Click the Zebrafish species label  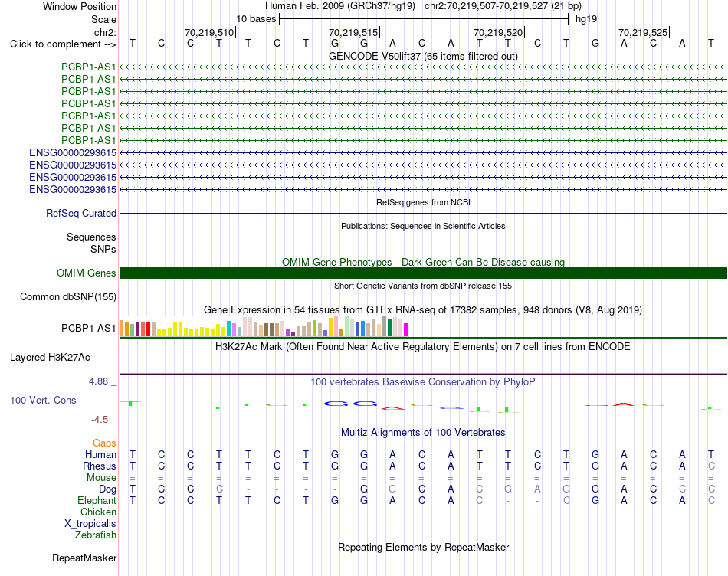(96, 535)
